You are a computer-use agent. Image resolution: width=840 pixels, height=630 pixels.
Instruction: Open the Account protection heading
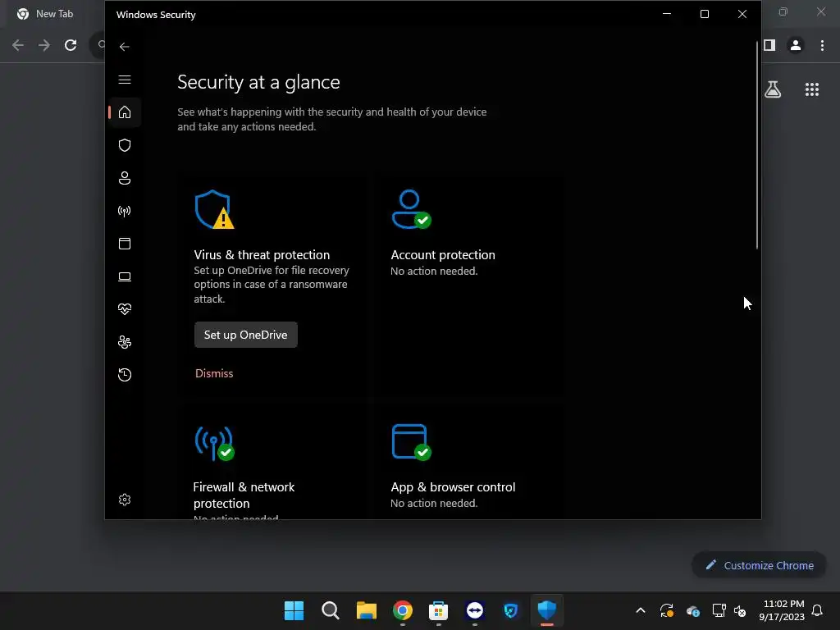pyautogui.click(x=443, y=255)
